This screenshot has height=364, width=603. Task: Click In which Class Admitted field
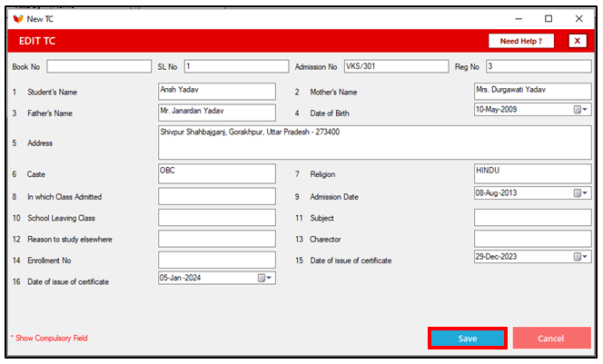click(217, 196)
